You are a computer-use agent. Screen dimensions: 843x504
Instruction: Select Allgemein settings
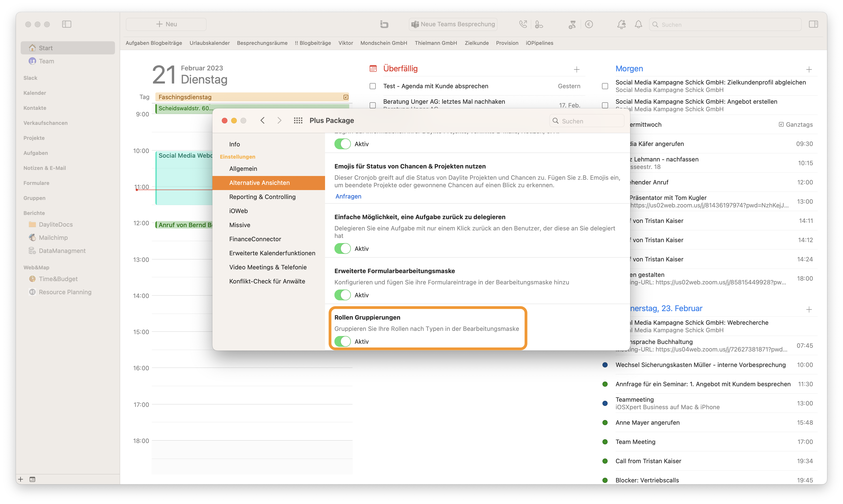pos(243,168)
